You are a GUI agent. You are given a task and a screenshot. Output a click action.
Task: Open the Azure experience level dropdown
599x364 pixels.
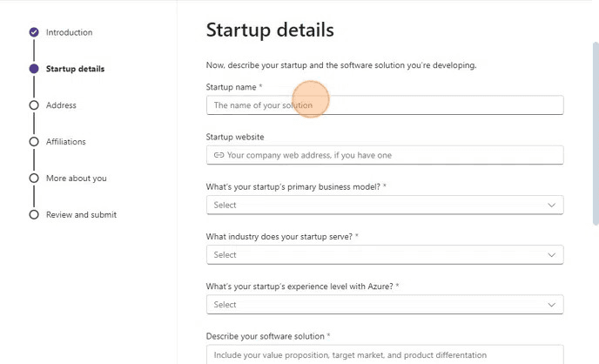coord(384,305)
